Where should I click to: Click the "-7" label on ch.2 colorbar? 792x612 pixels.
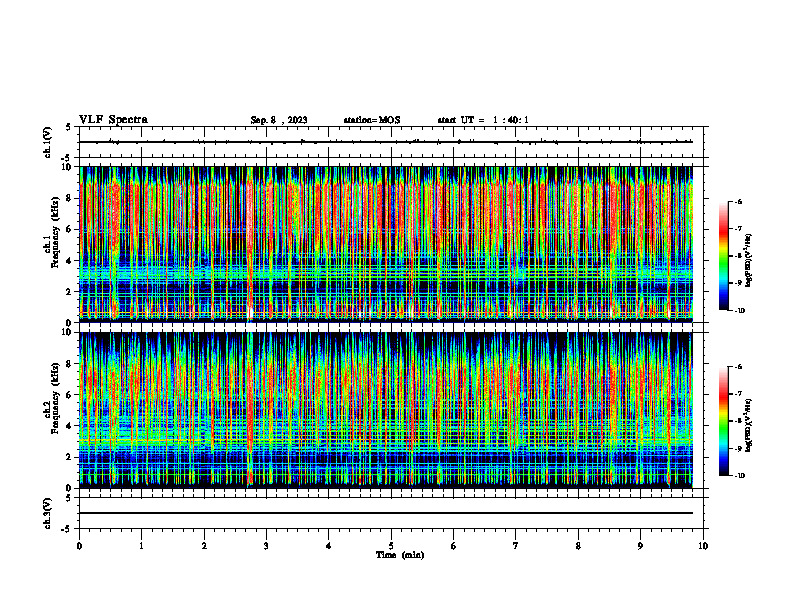click(x=738, y=394)
